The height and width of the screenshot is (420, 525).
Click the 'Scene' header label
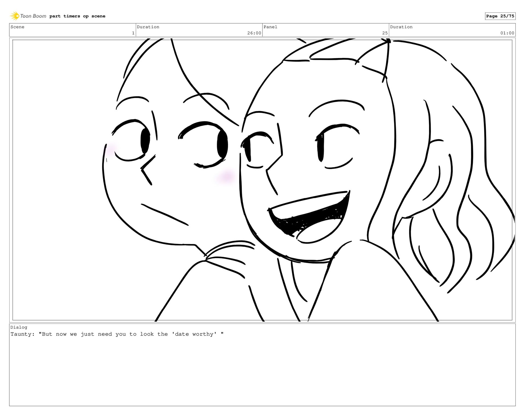pos(17,27)
